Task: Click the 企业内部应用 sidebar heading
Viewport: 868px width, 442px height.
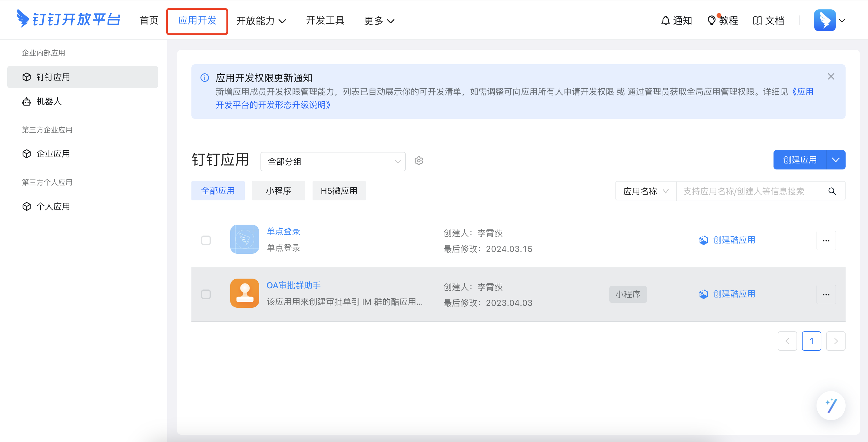Action: coord(44,53)
